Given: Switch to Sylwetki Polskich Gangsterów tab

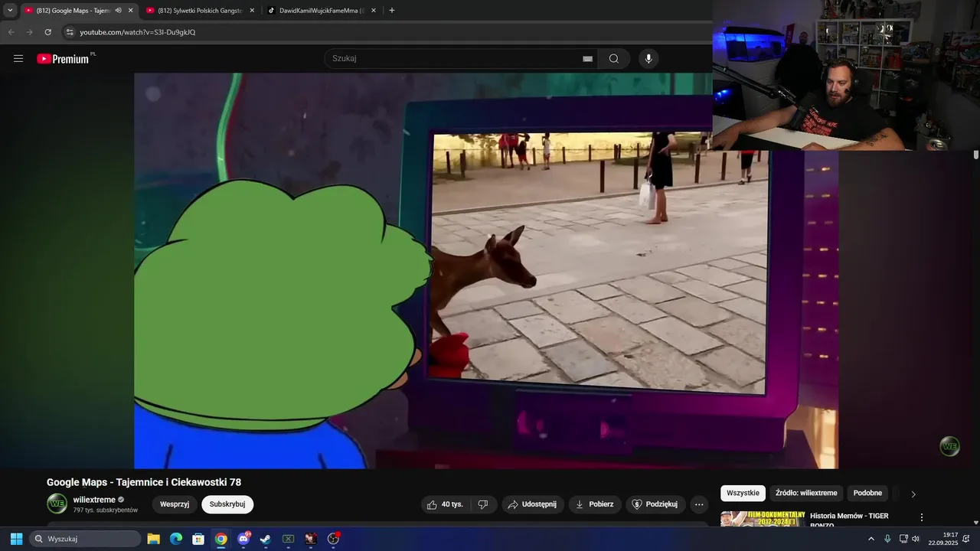Looking at the screenshot, I should coord(199,11).
